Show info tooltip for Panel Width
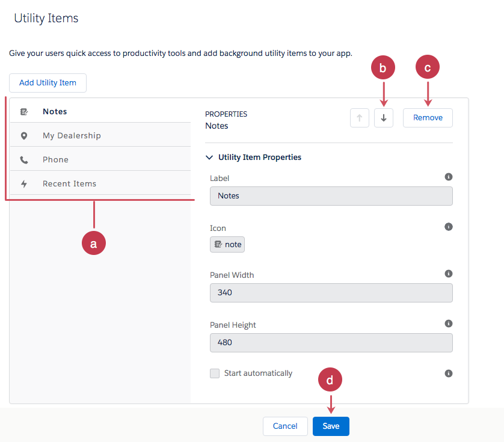 click(x=449, y=274)
